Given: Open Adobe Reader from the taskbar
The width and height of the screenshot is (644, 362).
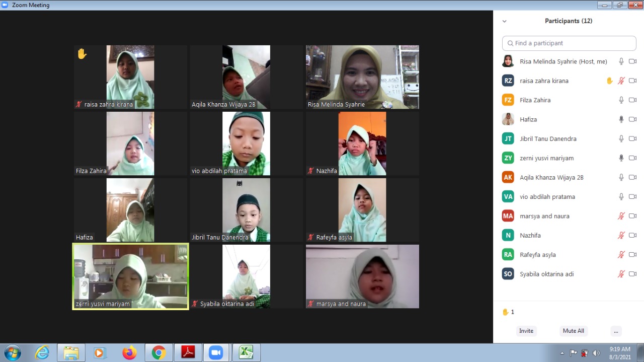Looking at the screenshot, I should point(188,353).
